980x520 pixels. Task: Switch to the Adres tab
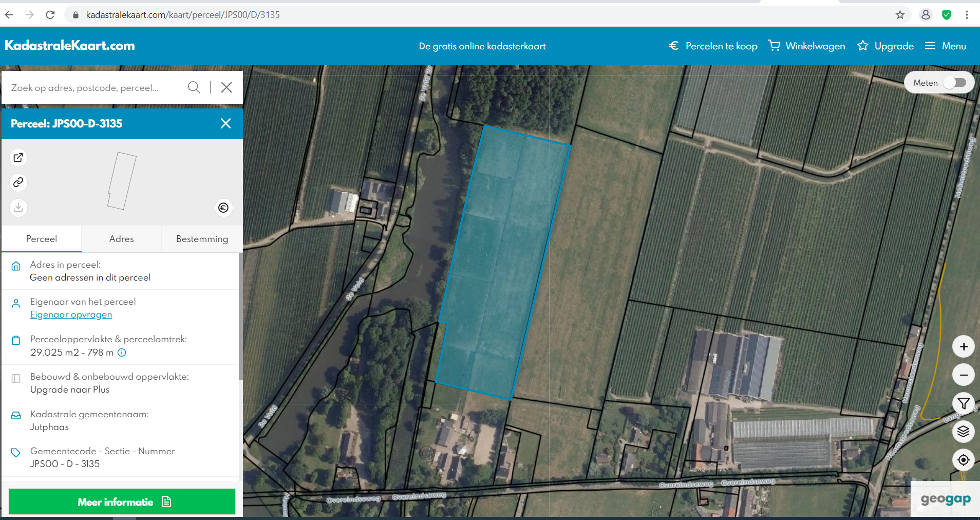(121, 239)
